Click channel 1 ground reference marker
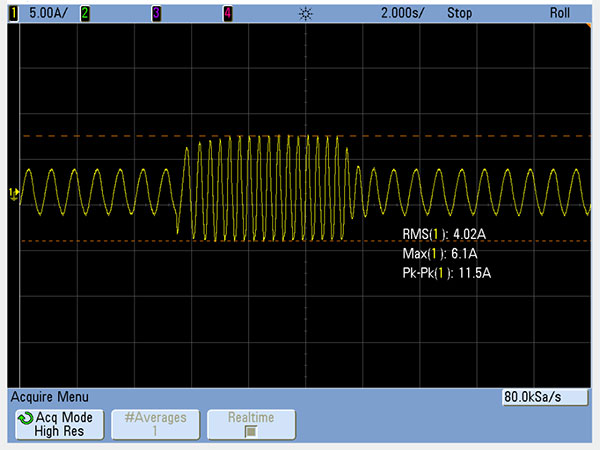 pos(14,194)
